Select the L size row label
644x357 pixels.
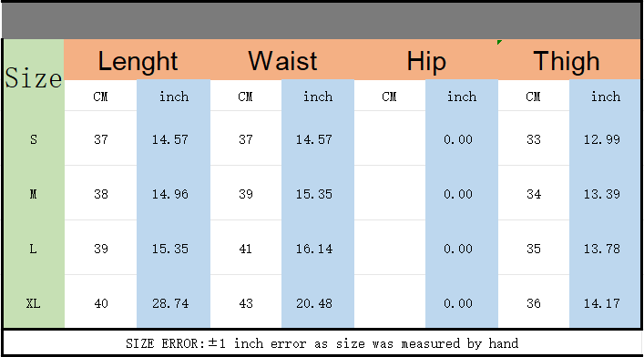pos(34,248)
